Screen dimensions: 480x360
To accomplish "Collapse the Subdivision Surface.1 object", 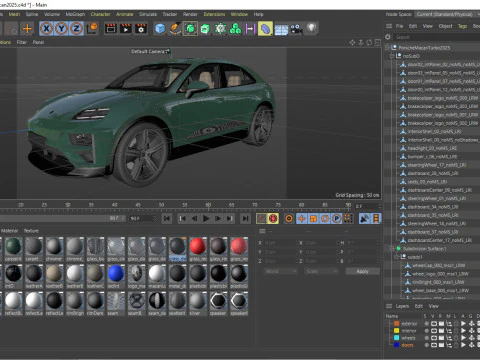I will click(x=392, y=248).
